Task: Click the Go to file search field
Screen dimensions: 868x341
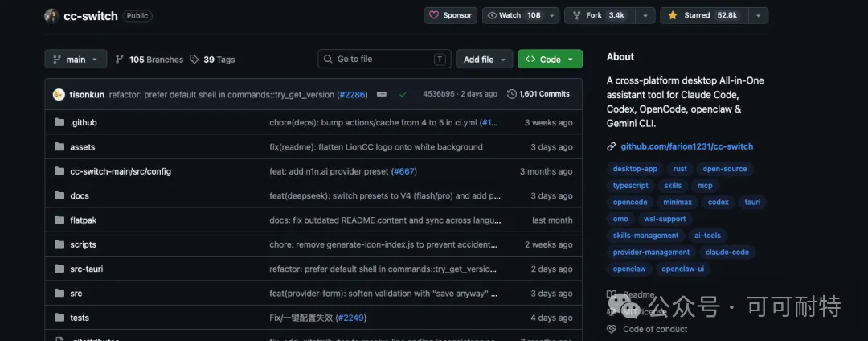Action: click(384, 60)
